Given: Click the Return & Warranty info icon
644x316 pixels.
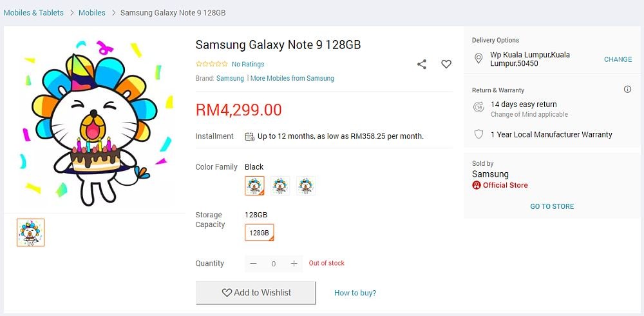Looking at the screenshot, I should pos(627,90).
